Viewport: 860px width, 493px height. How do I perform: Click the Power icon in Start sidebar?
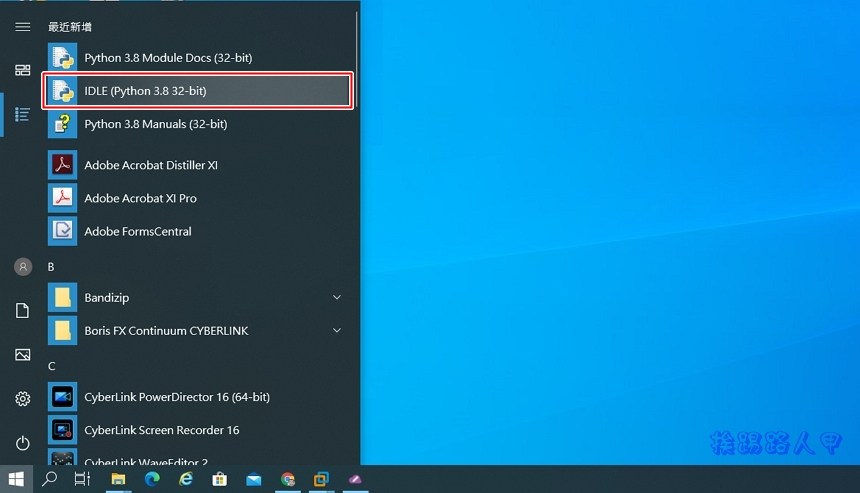click(x=22, y=443)
